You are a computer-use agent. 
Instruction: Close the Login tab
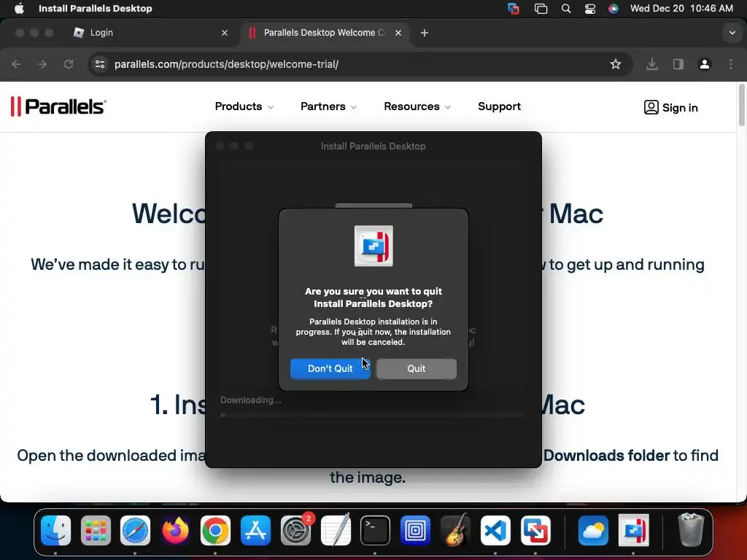(225, 33)
